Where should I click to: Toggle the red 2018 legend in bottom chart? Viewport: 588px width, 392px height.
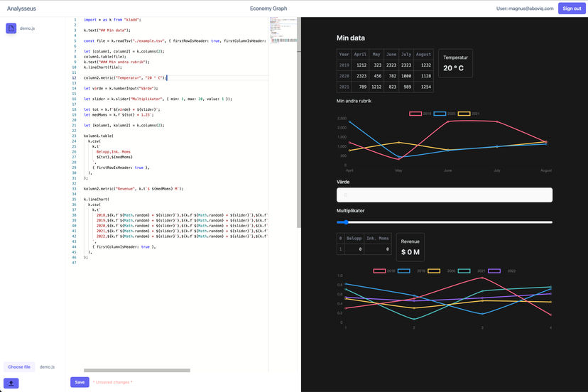[x=380, y=271]
